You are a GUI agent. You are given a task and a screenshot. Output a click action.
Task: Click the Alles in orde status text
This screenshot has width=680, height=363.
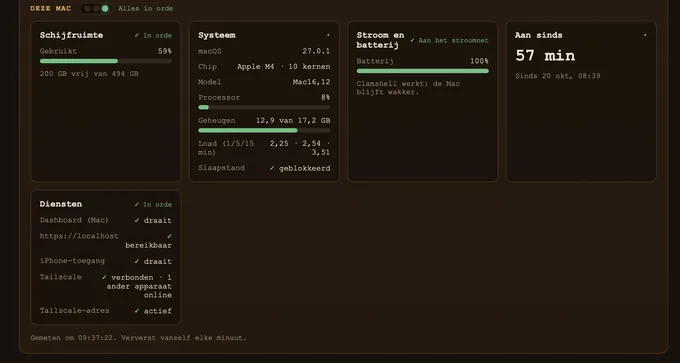[146, 9]
